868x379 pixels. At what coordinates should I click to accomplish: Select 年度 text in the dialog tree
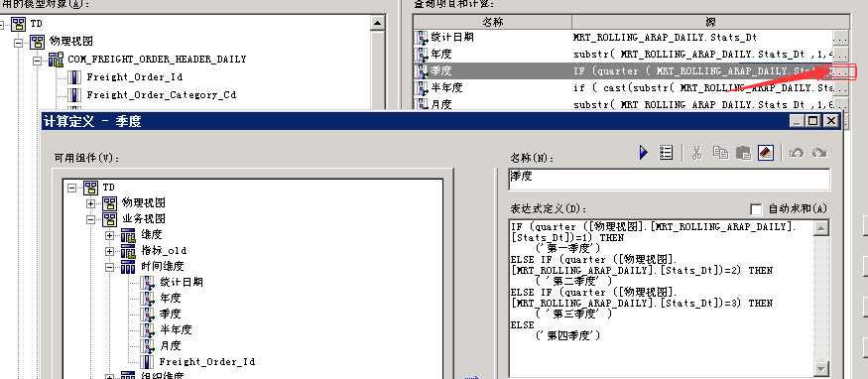pyautogui.click(x=171, y=299)
